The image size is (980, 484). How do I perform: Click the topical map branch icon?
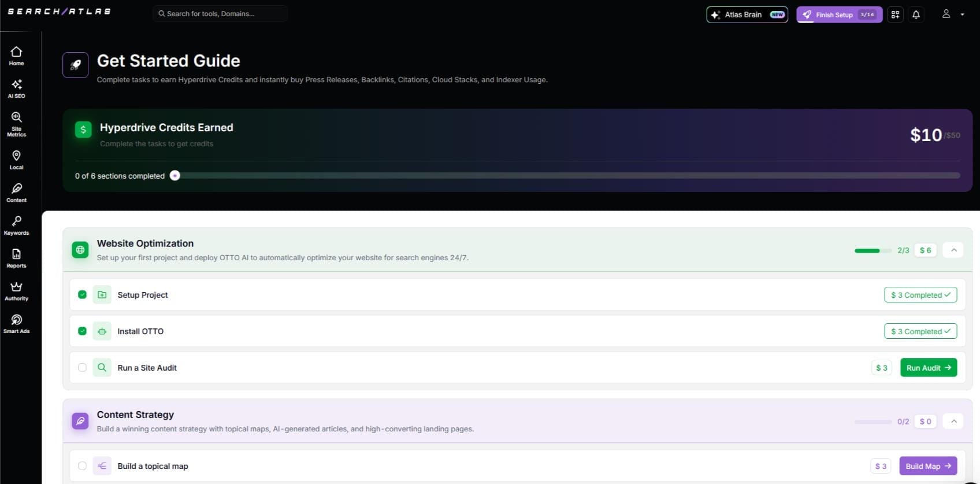(x=102, y=466)
